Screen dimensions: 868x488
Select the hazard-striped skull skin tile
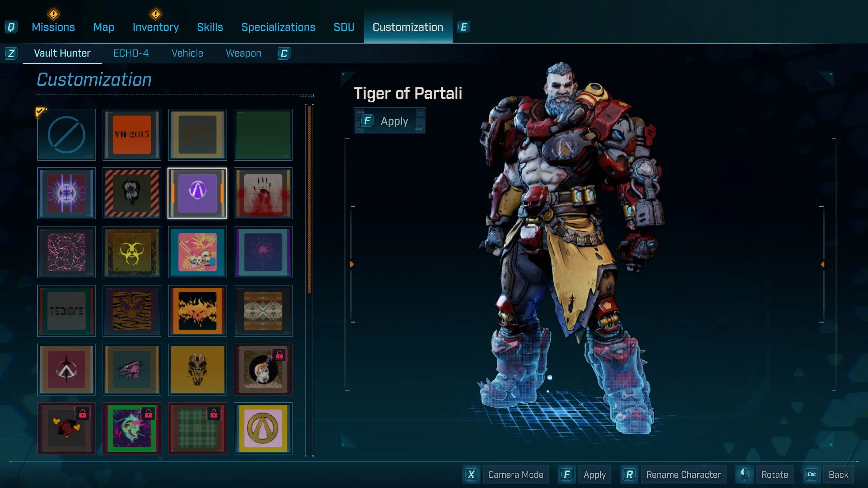click(x=132, y=193)
